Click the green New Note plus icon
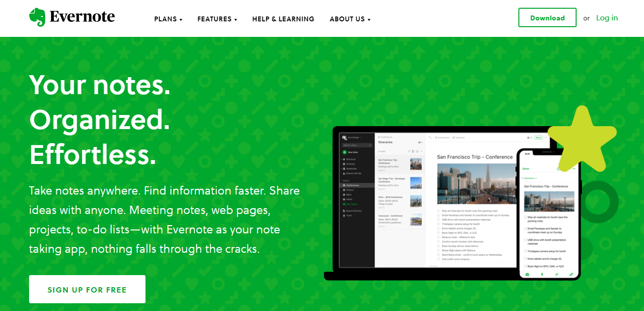The width and height of the screenshot is (644, 311). pos(344,152)
